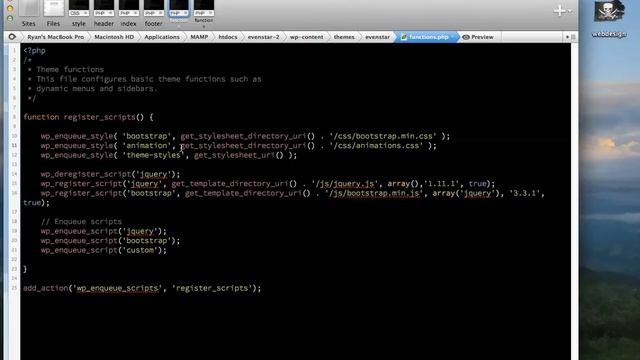Click the '/js/jquery.js' string

pyautogui.click(x=345, y=184)
